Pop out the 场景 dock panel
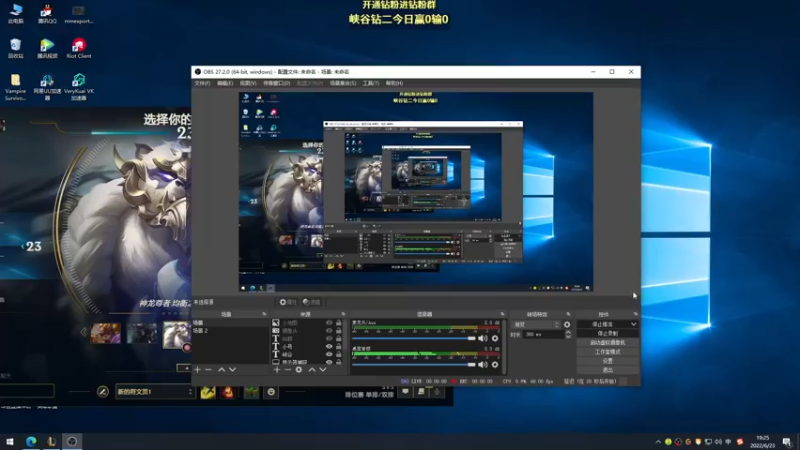Image resolution: width=800 pixels, height=450 pixels. tap(264, 314)
